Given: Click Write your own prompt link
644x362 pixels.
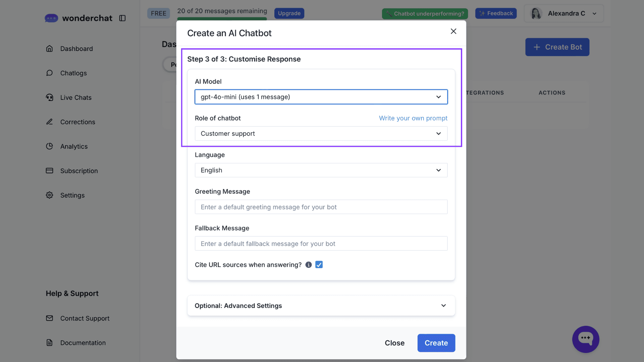Looking at the screenshot, I should tap(413, 118).
